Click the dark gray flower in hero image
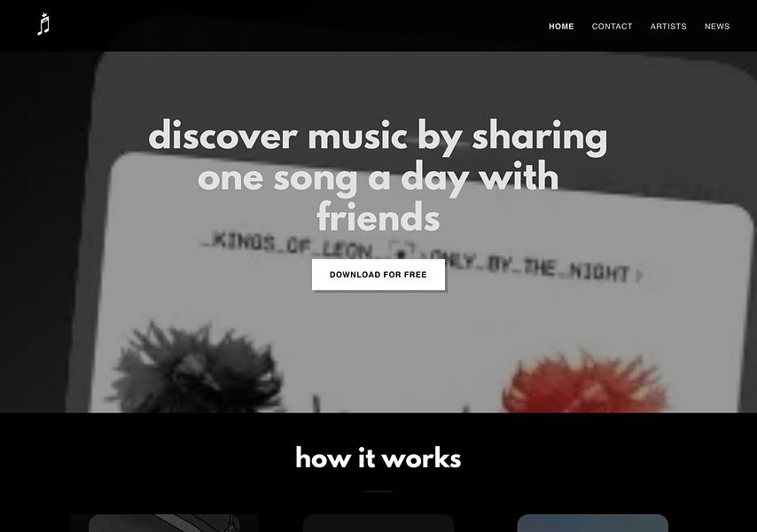The width and height of the screenshot is (757, 532). point(196,370)
